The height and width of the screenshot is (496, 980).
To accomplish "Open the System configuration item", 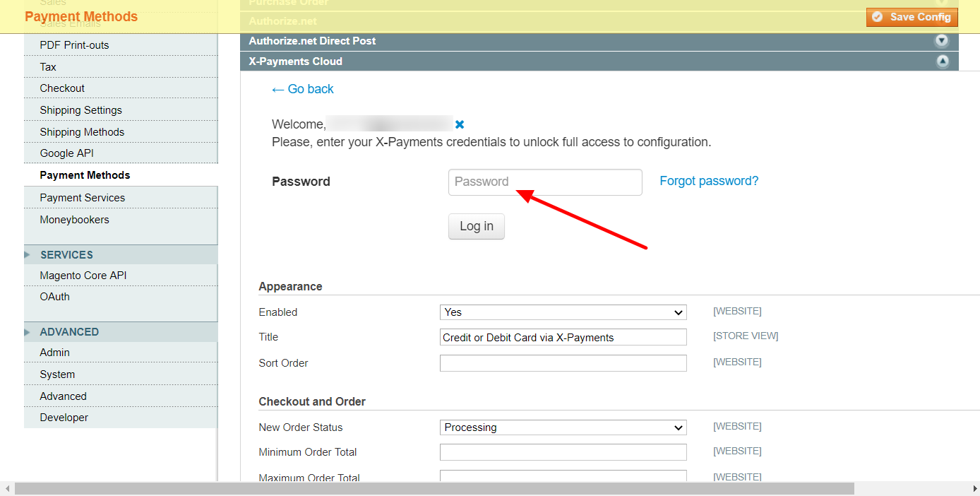I will tap(121, 374).
